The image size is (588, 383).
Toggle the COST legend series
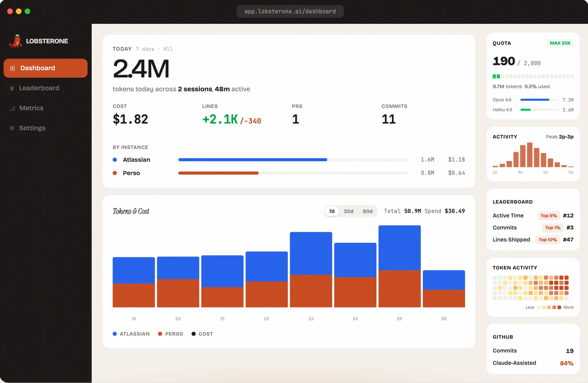pos(202,334)
